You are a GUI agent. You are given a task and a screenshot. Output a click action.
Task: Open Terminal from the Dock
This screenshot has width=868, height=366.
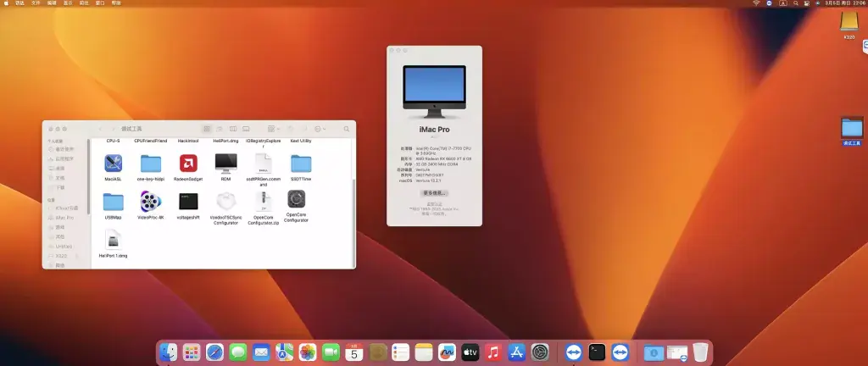pos(597,352)
